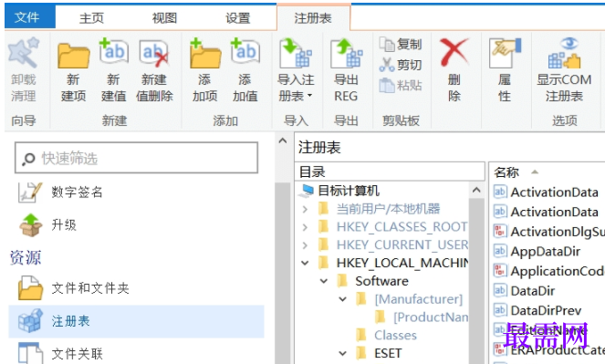
Task: Collapse the ESET tree node
Action: point(342,353)
